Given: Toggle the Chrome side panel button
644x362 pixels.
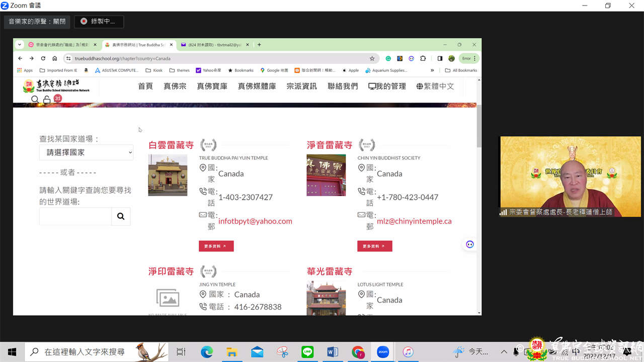Looking at the screenshot, I should [x=440, y=58].
